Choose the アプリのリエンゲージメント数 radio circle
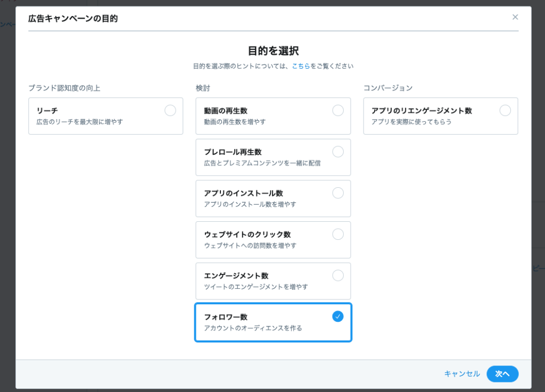Viewport: 545px width, 392px height. click(x=505, y=110)
